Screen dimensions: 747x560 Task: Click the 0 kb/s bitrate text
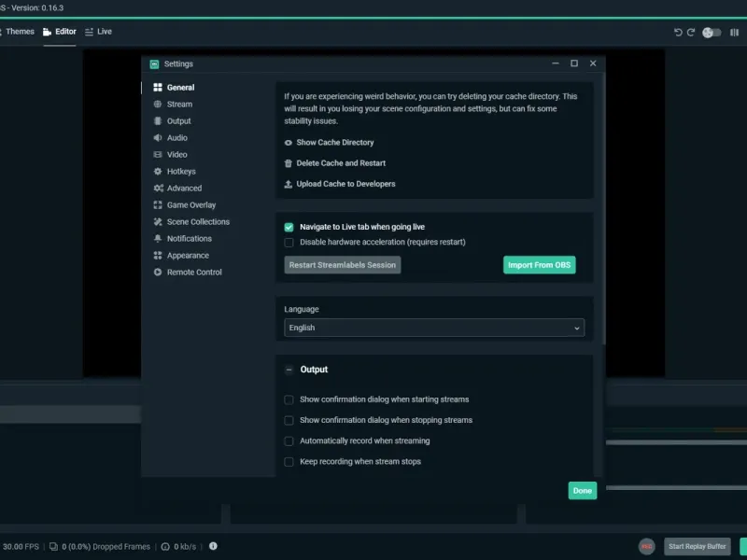pos(185,547)
